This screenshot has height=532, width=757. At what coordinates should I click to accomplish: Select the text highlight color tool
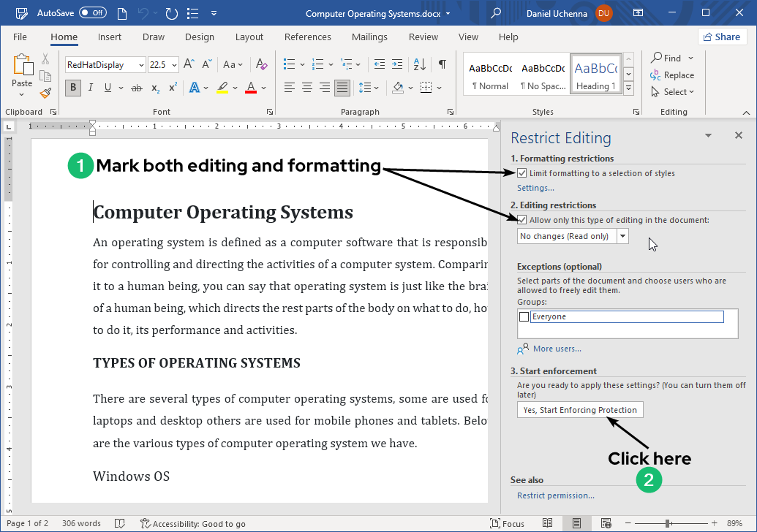coord(223,88)
